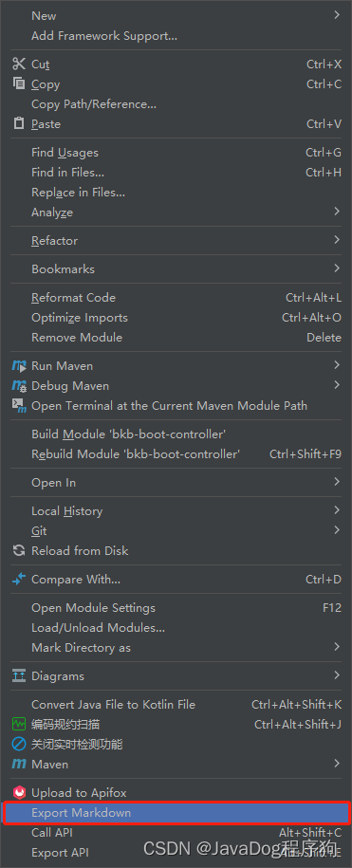Click the Cut scissors icon
Viewport: 352px width, 868px height.
[x=19, y=65]
